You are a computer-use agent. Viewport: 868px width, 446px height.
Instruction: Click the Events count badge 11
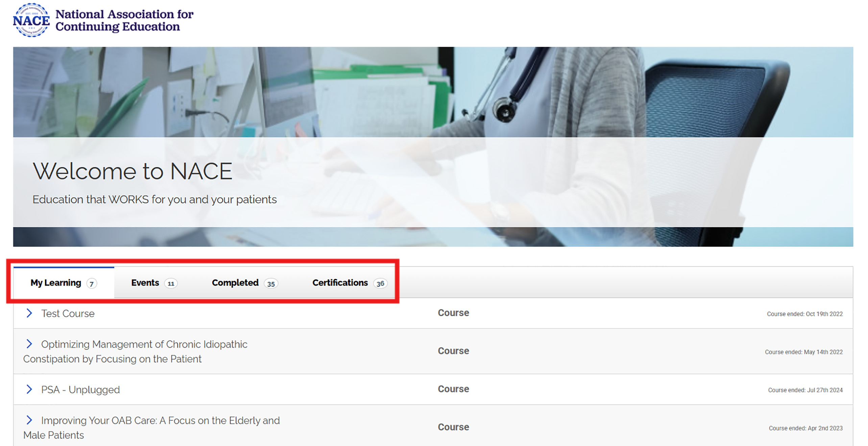[171, 284]
